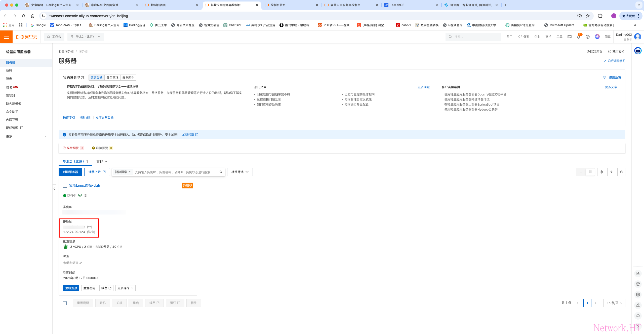Open Cloud Shell terminal icon in header
The height and width of the screenshot is (334, 644).
point(570,37)
